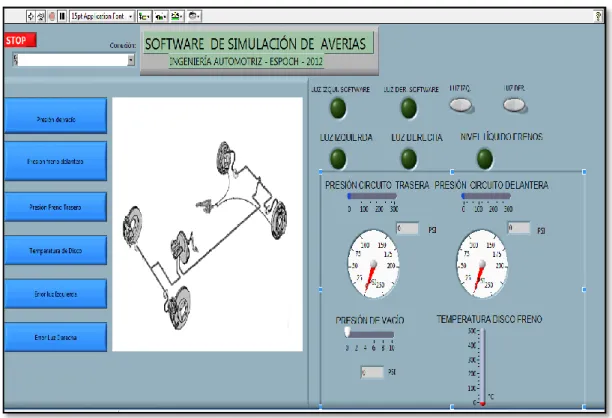612x418 pixels.
Task: Open the Reorder toolbar menu
Action: click(194, 16)
